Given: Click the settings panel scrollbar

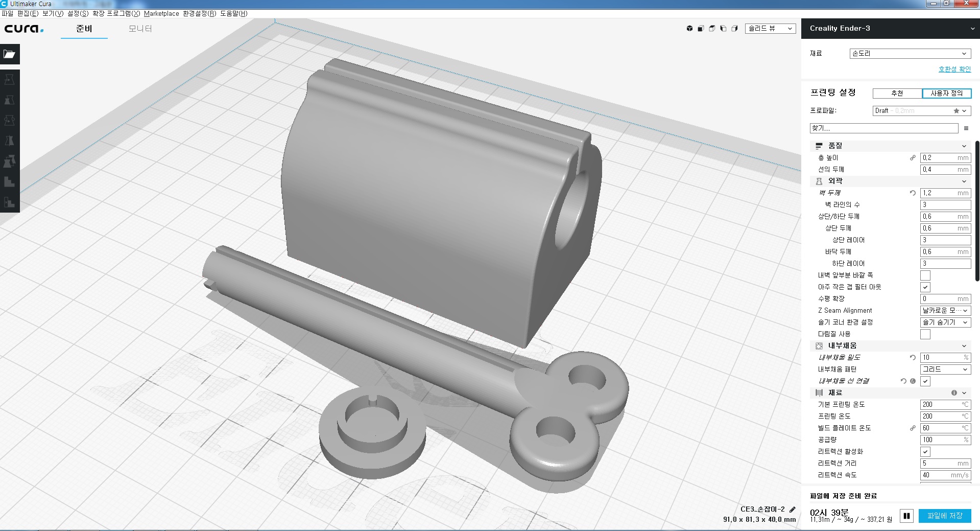Looking at the screenshot, I should (977, 211).
